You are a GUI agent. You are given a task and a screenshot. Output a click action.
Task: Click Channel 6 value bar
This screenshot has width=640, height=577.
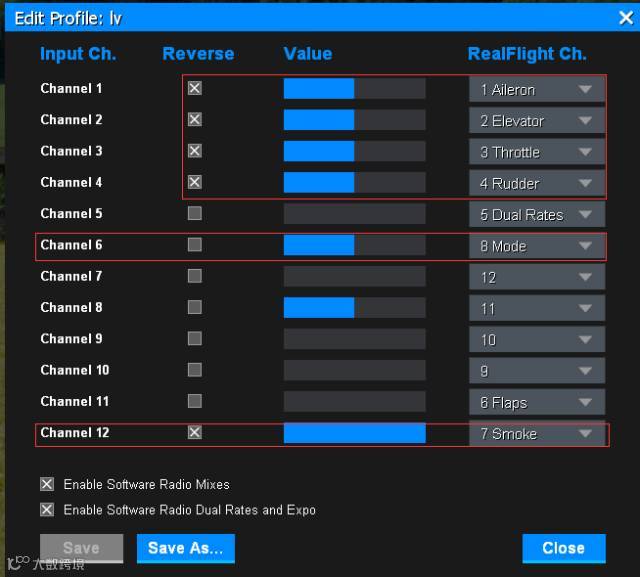[x=354, y=245]
